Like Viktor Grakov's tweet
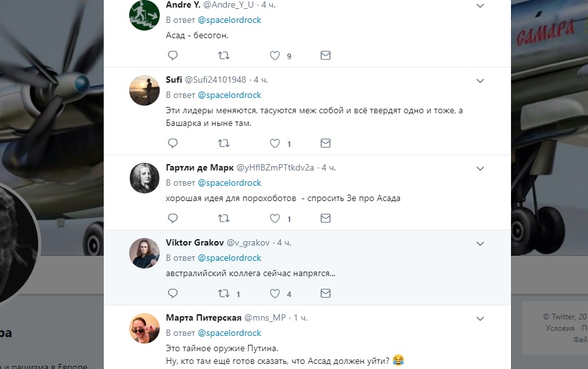Viewport: 588px width, 369px height. [275, 293]
